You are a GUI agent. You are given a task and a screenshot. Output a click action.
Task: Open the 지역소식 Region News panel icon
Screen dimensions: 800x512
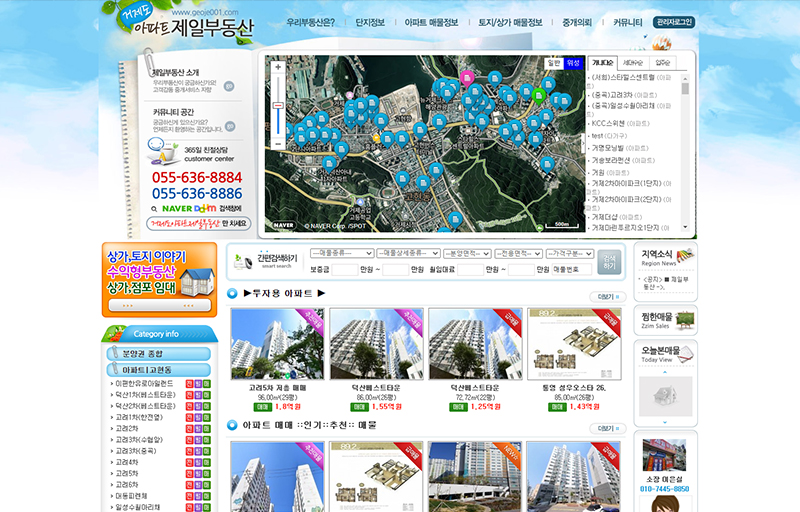coord(685,255)
